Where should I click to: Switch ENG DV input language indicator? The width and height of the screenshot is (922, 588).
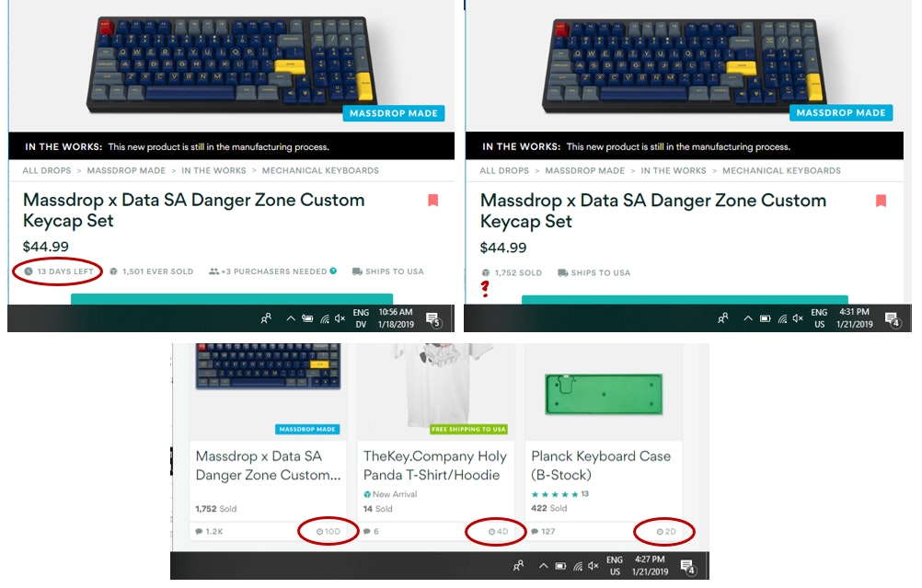point(361,318)
